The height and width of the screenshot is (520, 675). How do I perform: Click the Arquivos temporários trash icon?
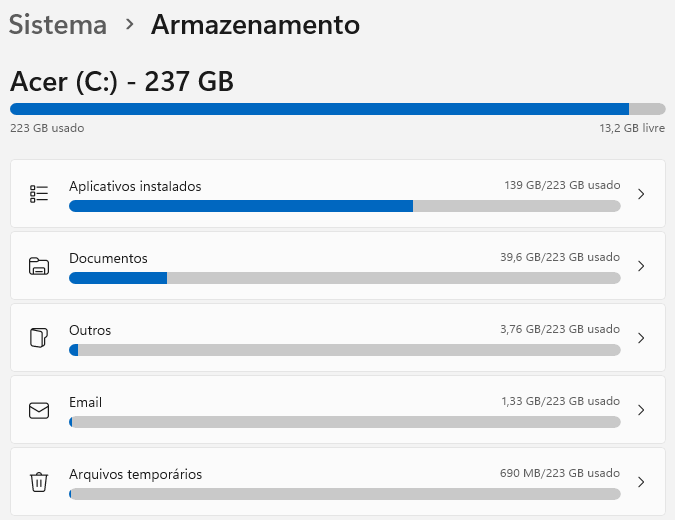[x=39, y=482]
